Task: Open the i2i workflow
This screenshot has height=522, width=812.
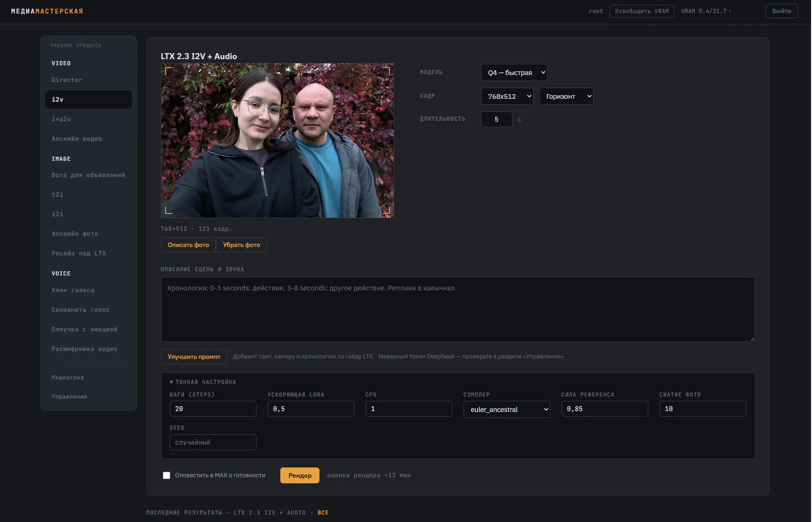Action: tap(88, 214)
